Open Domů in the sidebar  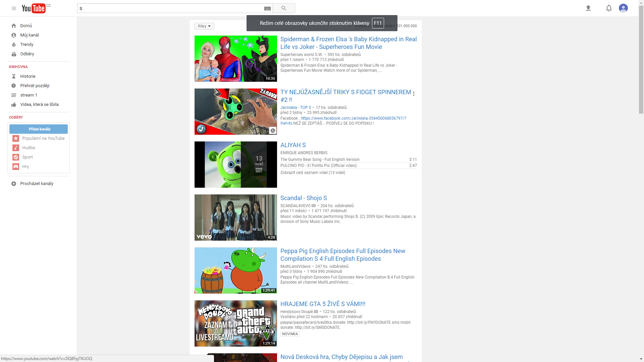pos(26,26)
